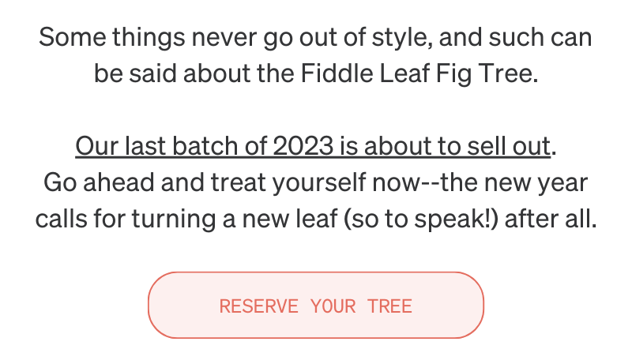Click the RESERVE YOUR TREE button
Screen dimensions: 632x364
pyautogui.click(x=315, y=306)
